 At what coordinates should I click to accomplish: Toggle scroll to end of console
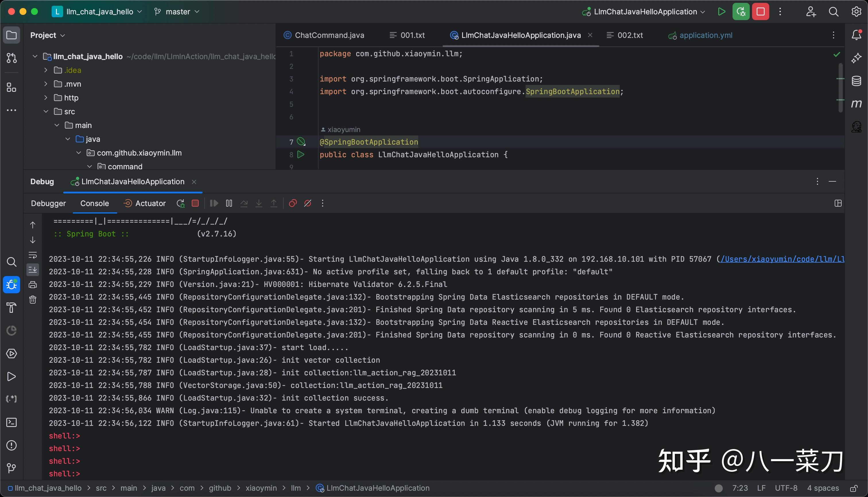pos(33,270)
